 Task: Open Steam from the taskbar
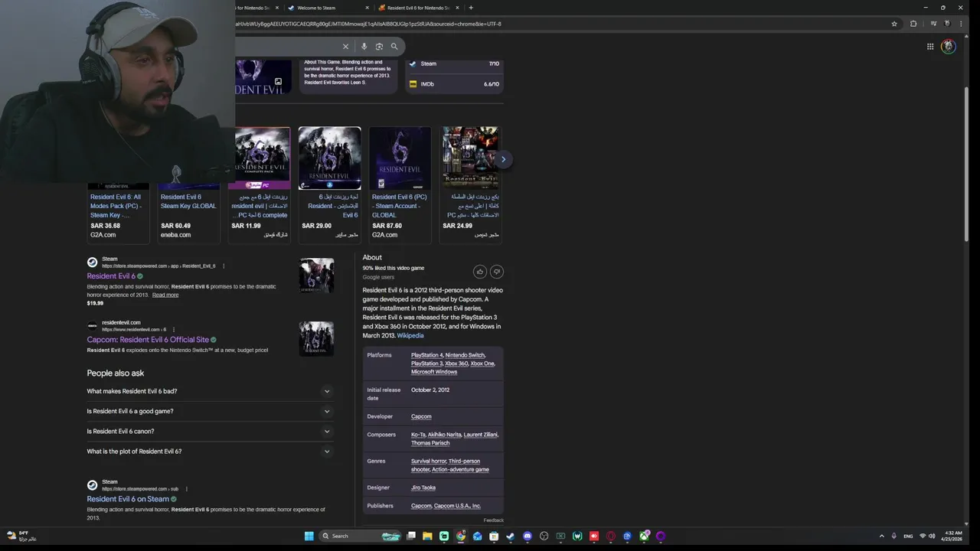pyautogui.click(x=511, y=536)
